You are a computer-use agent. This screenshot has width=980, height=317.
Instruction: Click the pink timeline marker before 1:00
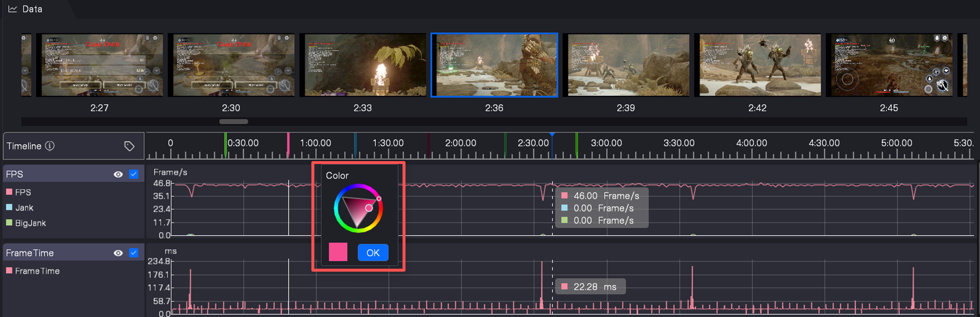pos(288,145)
